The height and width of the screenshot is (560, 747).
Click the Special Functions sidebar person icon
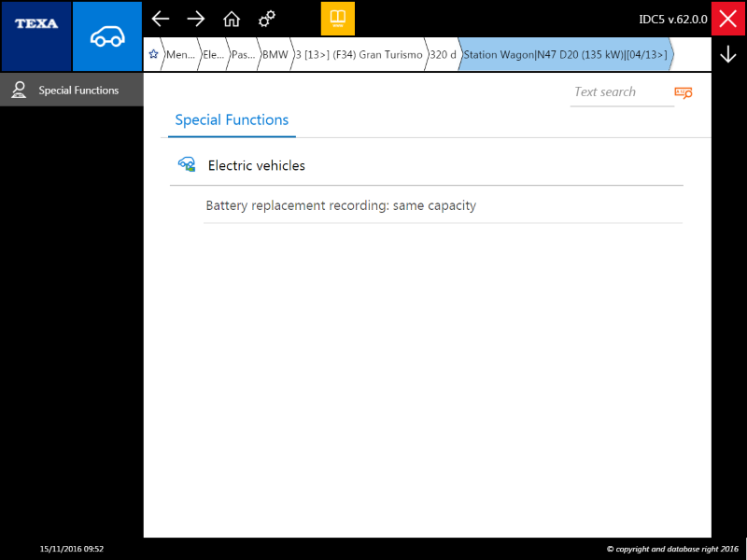click(19, 90)
